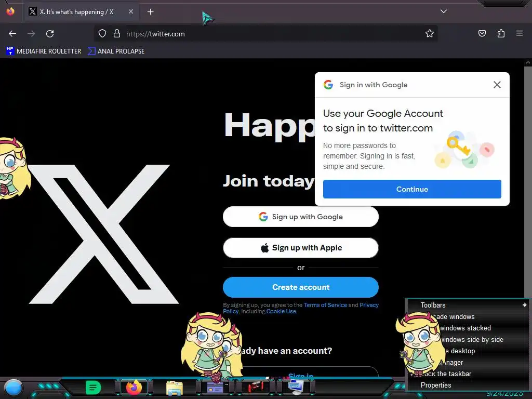Open the red and black taskbar app icon
This screenshot has height=399, width=532.
(256, 387)
